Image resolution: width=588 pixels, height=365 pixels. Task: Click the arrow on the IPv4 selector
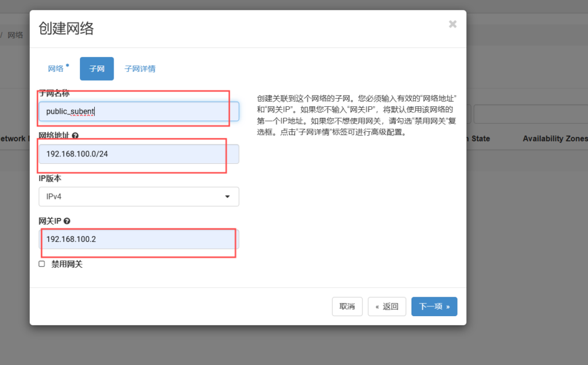point(227,197)
